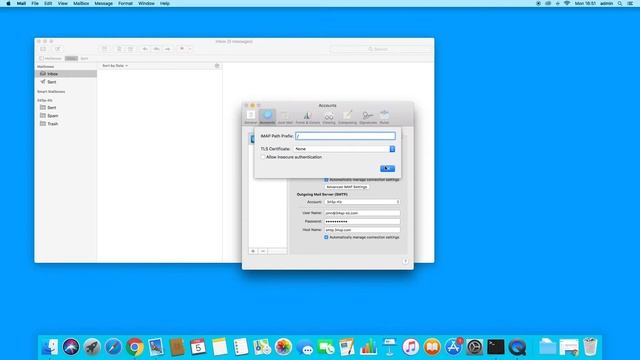640x360 pixels.
Task: Open App Store from the Dock
Action: coord(453,347)
